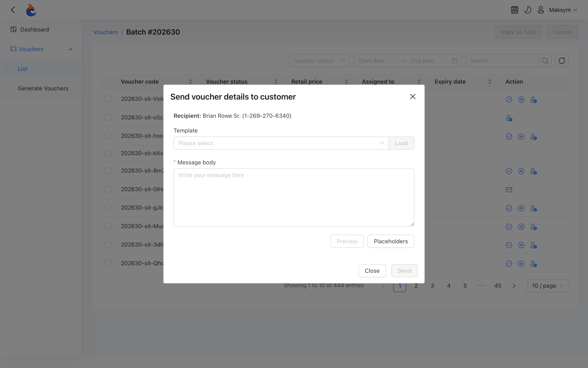Go to pagination page 45
Viewport: 588px width, 368px height.
click(x=498, y=286)
